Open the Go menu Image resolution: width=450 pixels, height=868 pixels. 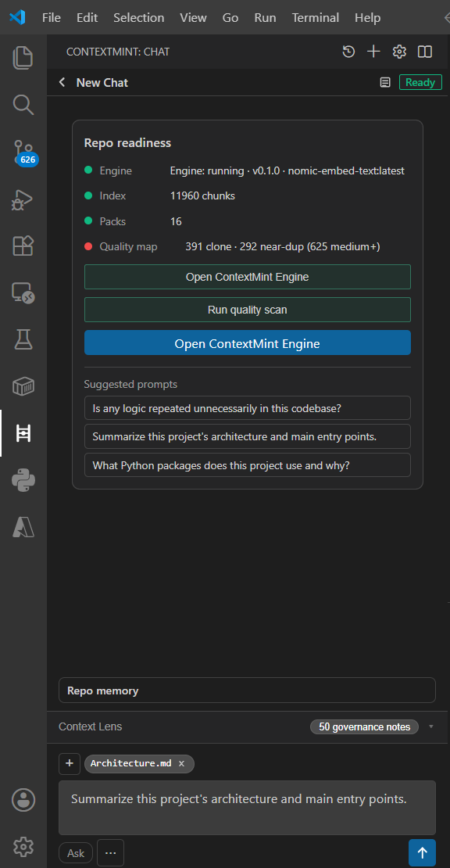point(230,18)
